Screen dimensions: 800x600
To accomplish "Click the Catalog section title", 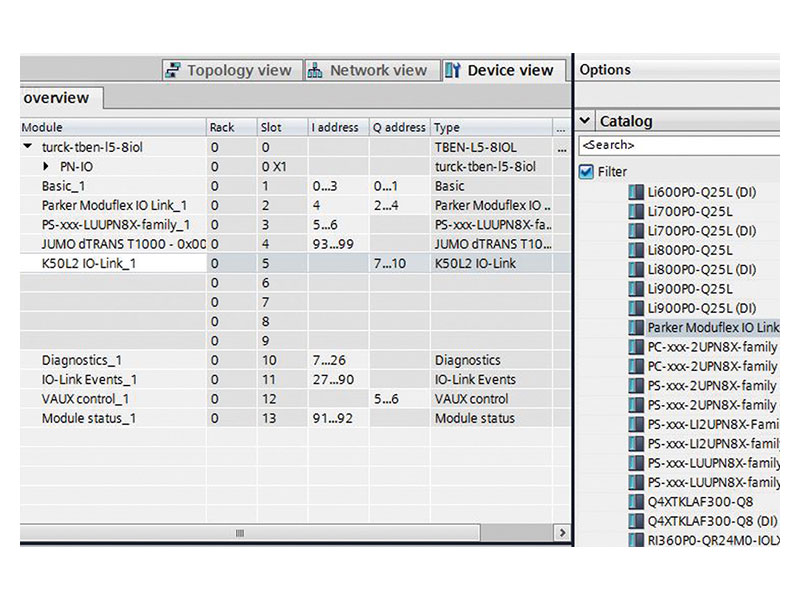I will coord(626,121).
